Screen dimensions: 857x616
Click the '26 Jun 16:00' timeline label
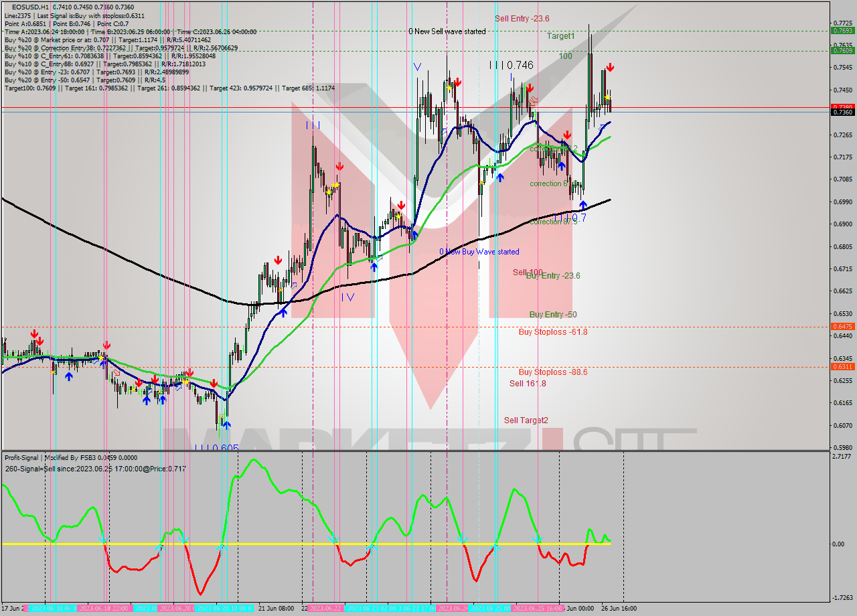pyautogui.click(x=619, y=608)
